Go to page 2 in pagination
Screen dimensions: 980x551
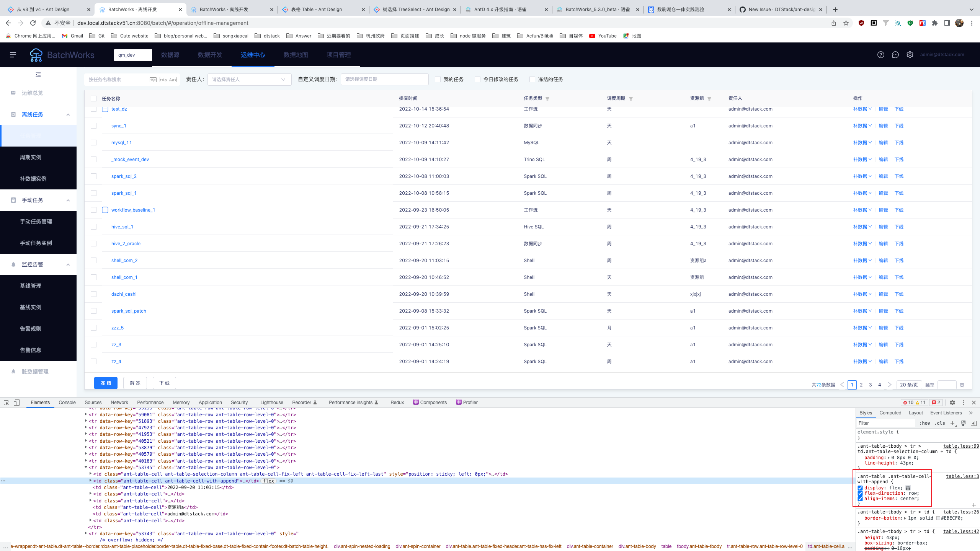861,385
